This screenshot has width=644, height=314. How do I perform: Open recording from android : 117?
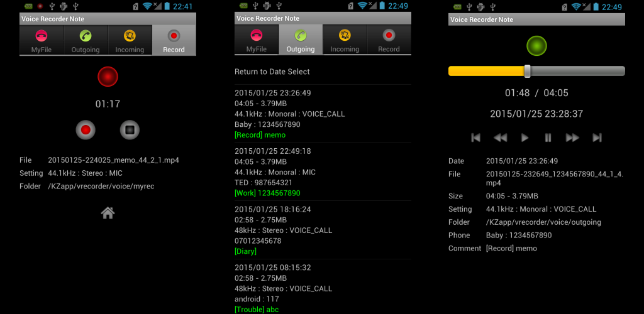click(323, 288)
